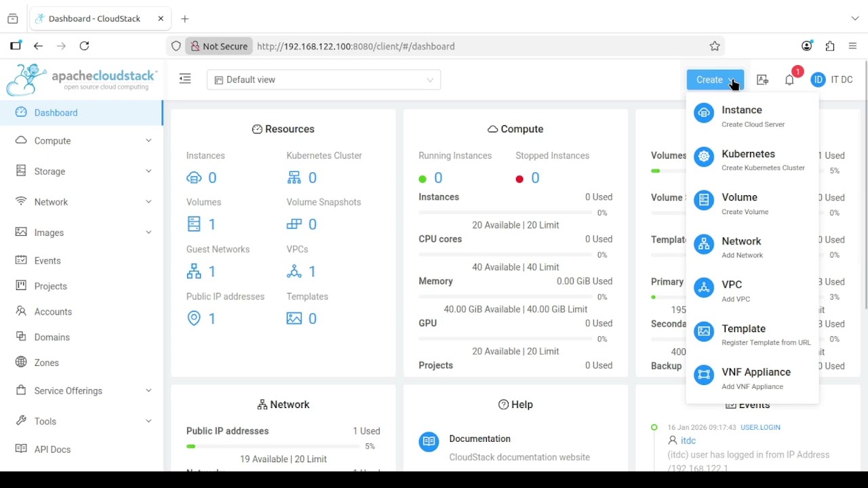Open the itdc user link in Events
This screenshot has height=488, width=868.
688,441
